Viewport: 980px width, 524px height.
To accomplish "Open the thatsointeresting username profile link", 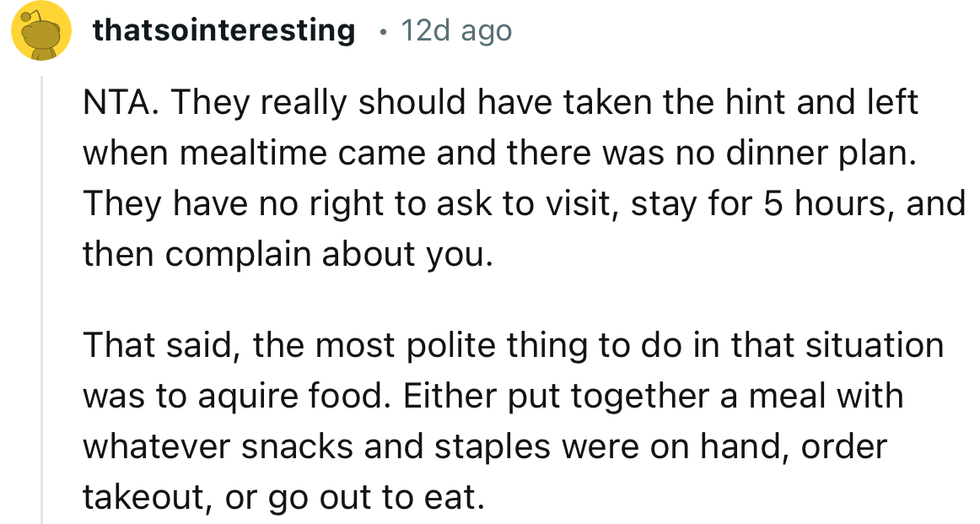I will point(223,30).
